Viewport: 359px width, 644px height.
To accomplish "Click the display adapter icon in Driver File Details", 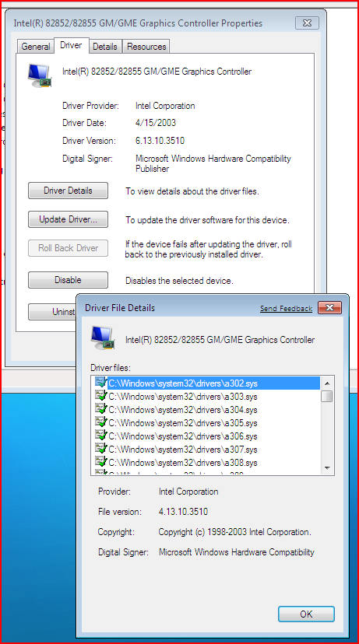I will click(x=102, y=338).
